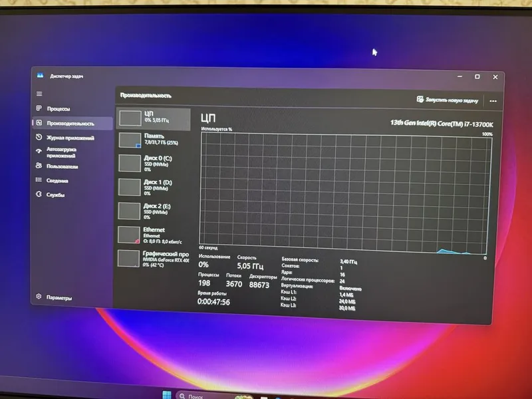532x399 pixels.
Task: Click the Базовая скорость label
Action: [300, 260]
